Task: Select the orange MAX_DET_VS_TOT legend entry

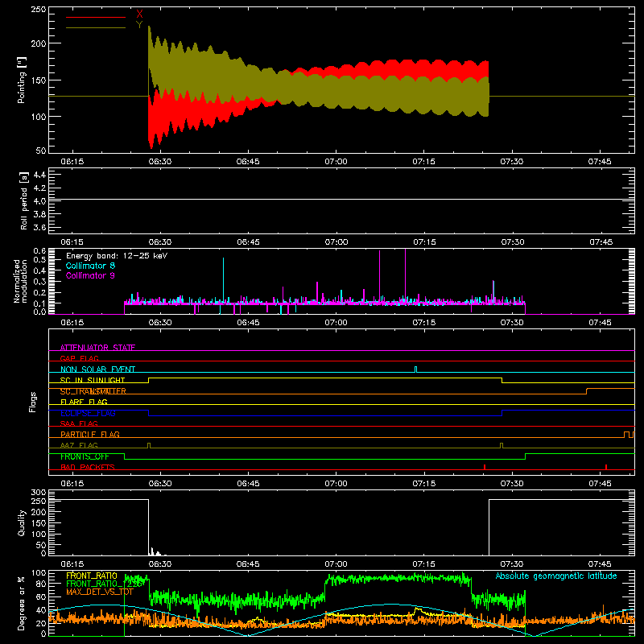Action: pos(100,592)
